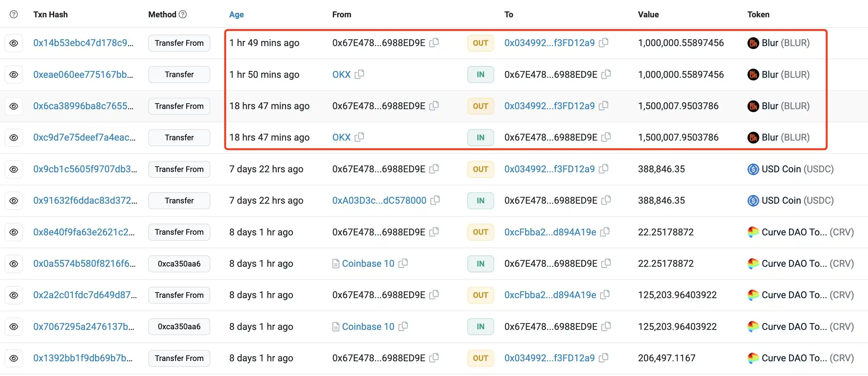Toggle eye preview for txn 0x14b53ebc47d178c9
Viewport: 868px width, 376px height.
(x=13, y=43)
